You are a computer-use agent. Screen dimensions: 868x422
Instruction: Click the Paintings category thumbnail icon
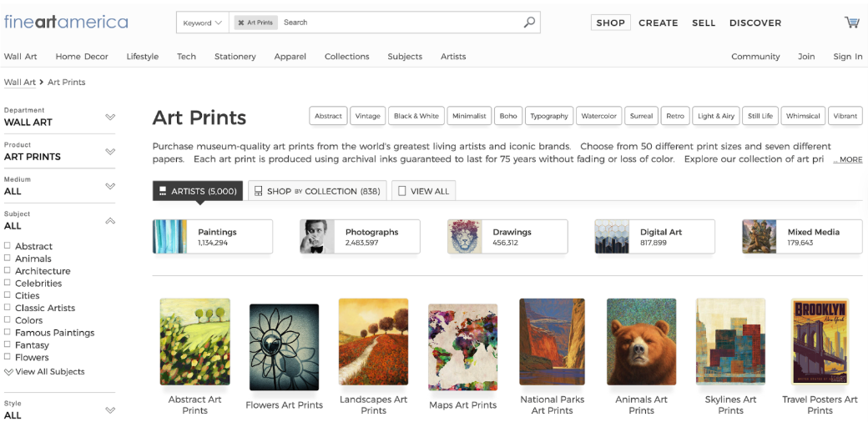(x=170, y=237)
